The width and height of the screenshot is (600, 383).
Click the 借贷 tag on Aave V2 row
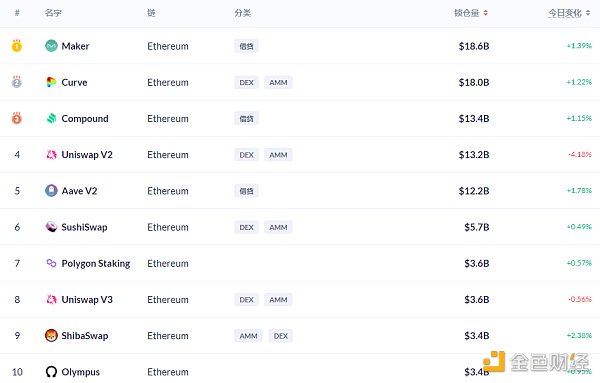246,191
